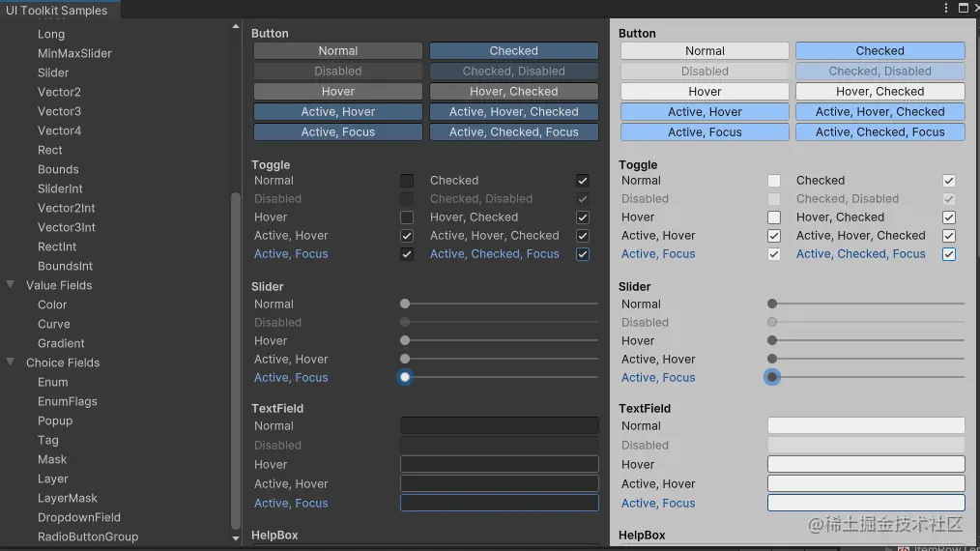Uncheck the dark-theme Hover, Checked toggle
980x551 pixels.
tap(583, 217)
